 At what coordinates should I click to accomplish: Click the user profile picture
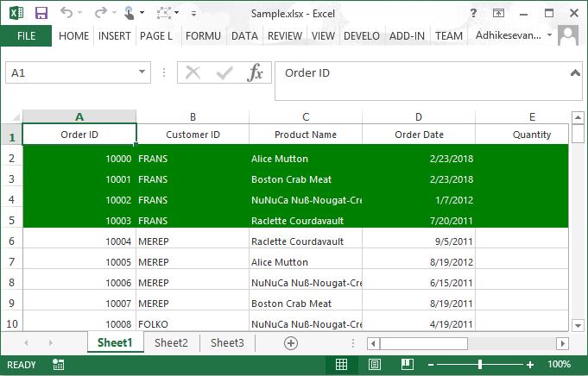coord(568,35)
